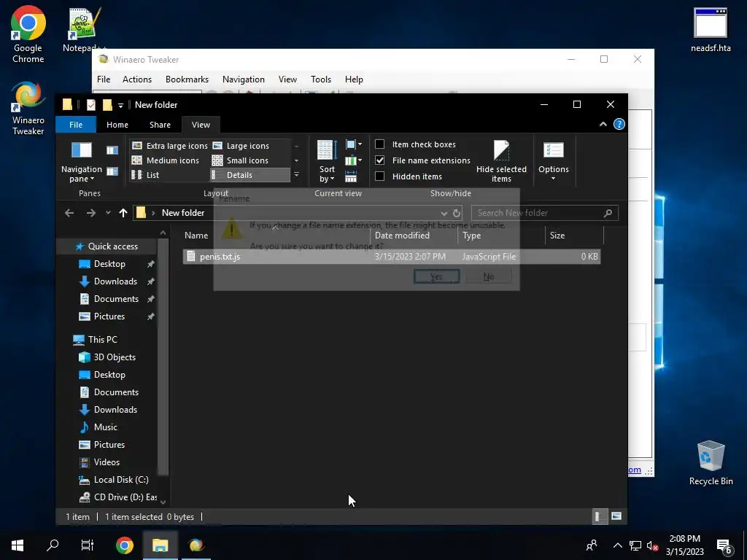Viewport: 747px width, 560px height.
Task: Click the Back navigation arrow
Action: 69,213
